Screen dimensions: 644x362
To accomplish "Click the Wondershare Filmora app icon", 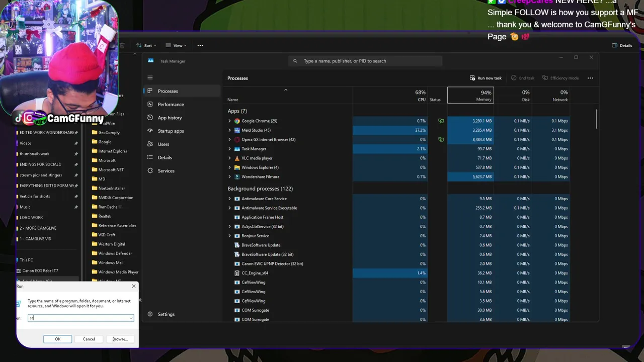I will (237, 177).
